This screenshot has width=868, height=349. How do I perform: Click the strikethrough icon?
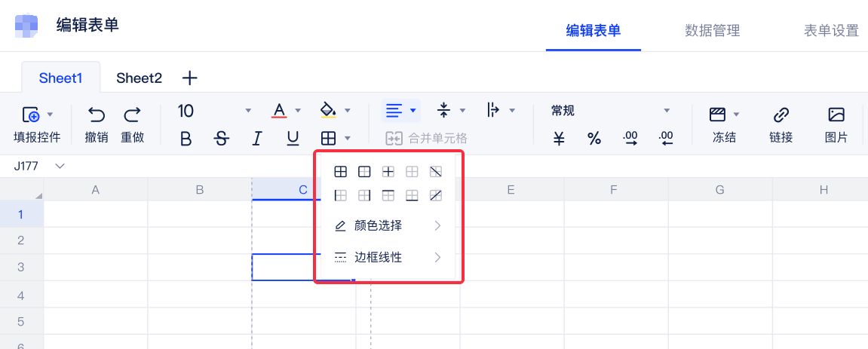(221, 138)
